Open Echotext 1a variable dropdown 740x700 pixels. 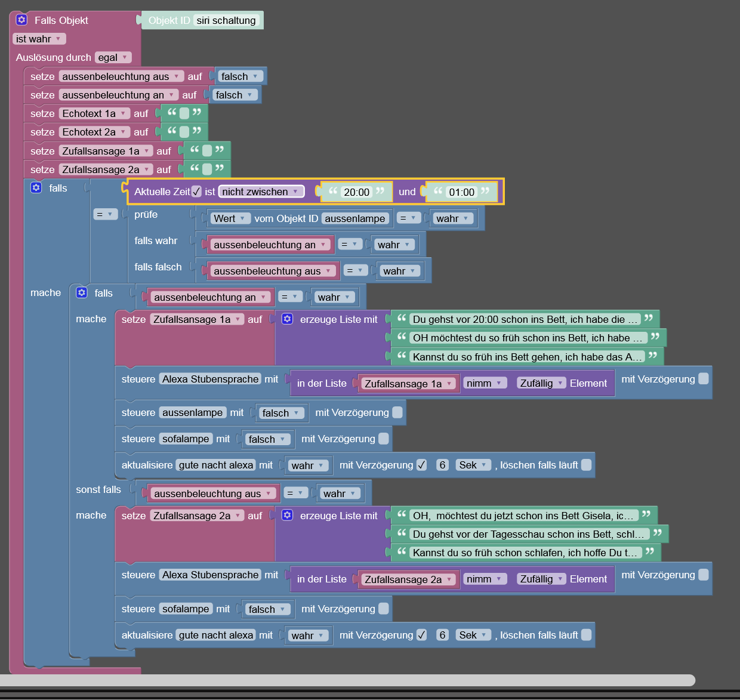coord(94,113)
